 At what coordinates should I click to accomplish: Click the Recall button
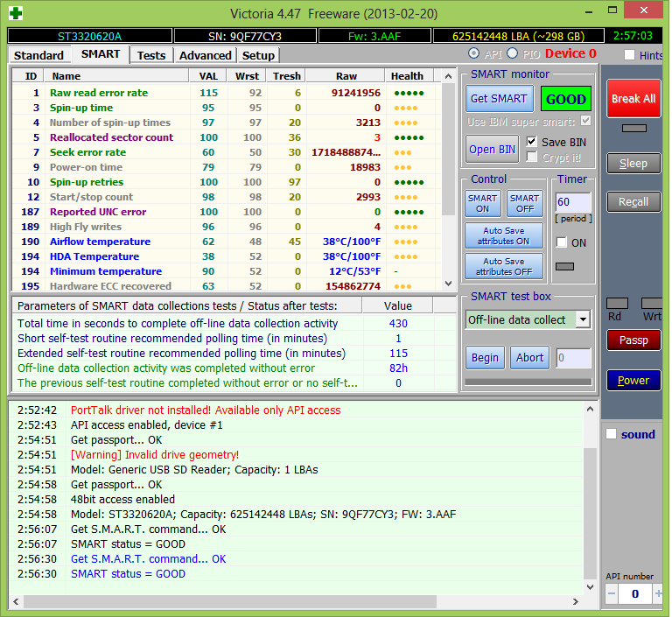[633, 201]
